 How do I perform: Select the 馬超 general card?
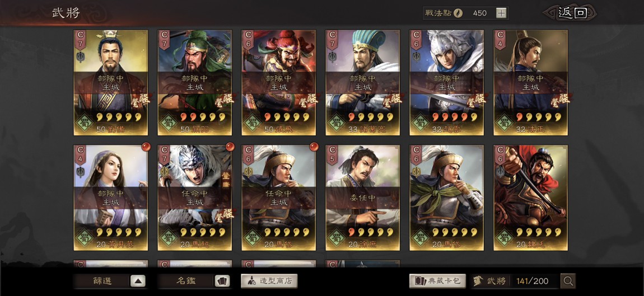195,198
